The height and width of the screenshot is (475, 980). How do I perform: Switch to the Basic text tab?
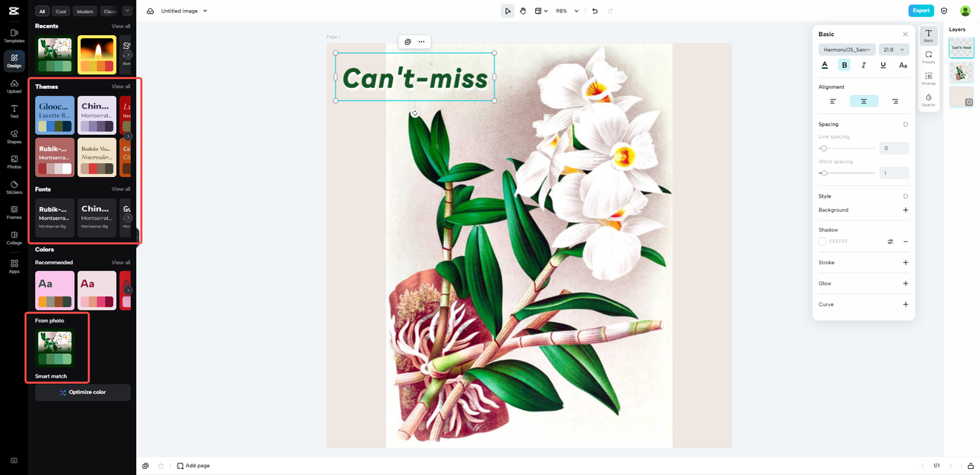[929, 36]
